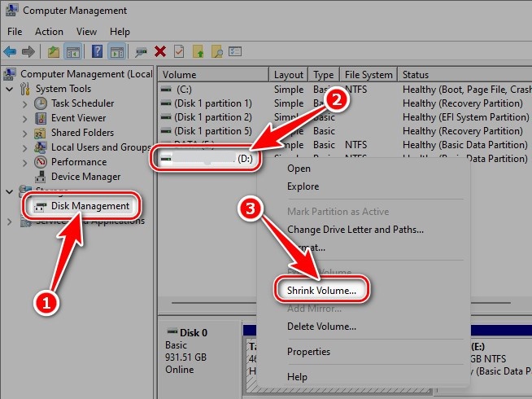532x399 pixels.
Task: Open the View menu
Action: [85, 32]
